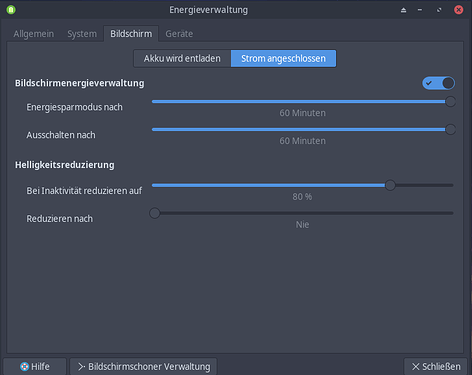Screen dimensions: 472x375
Task: Select Strom angeschlossen mode
Action: tap(283, 59)
